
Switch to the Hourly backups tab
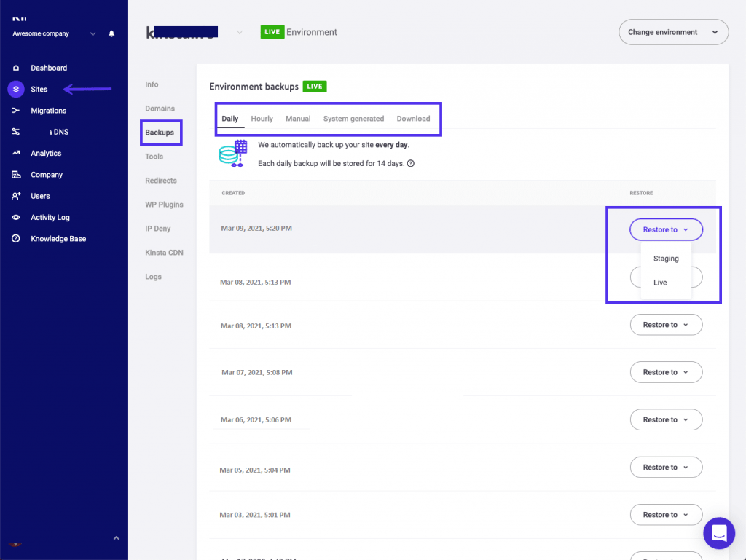262,119
